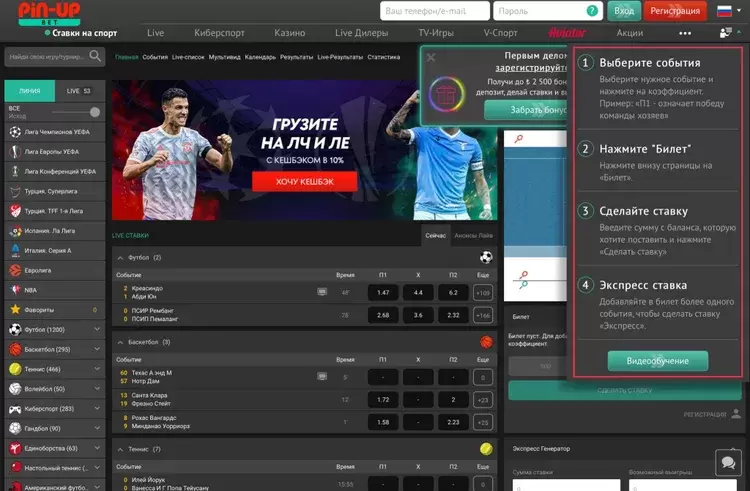This screenshot has height=491, width=750.
Task: Open the Киберспорт top menu
Action: click(219, 33)
